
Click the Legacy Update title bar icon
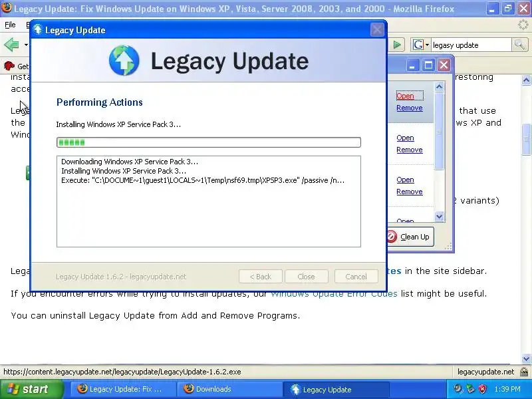[38, 29]
